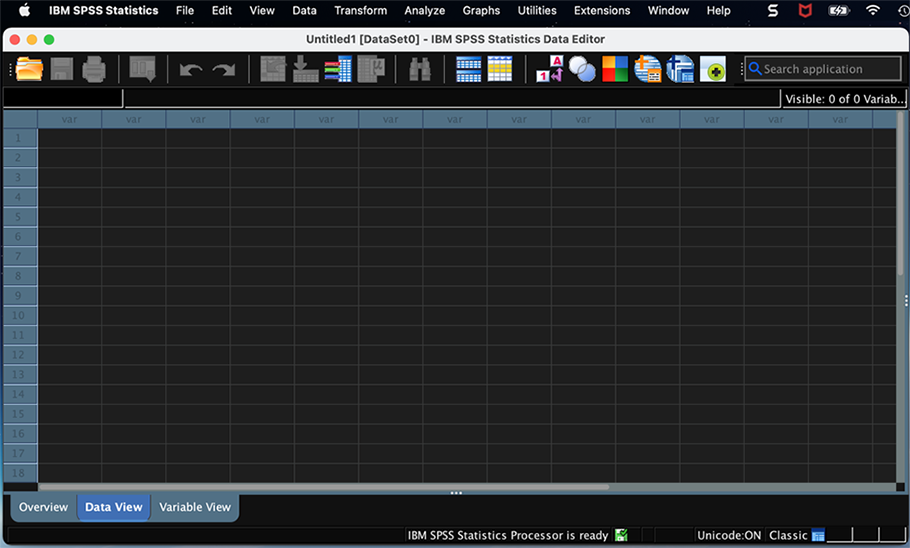Open the Utilities menu

point(537,10)
